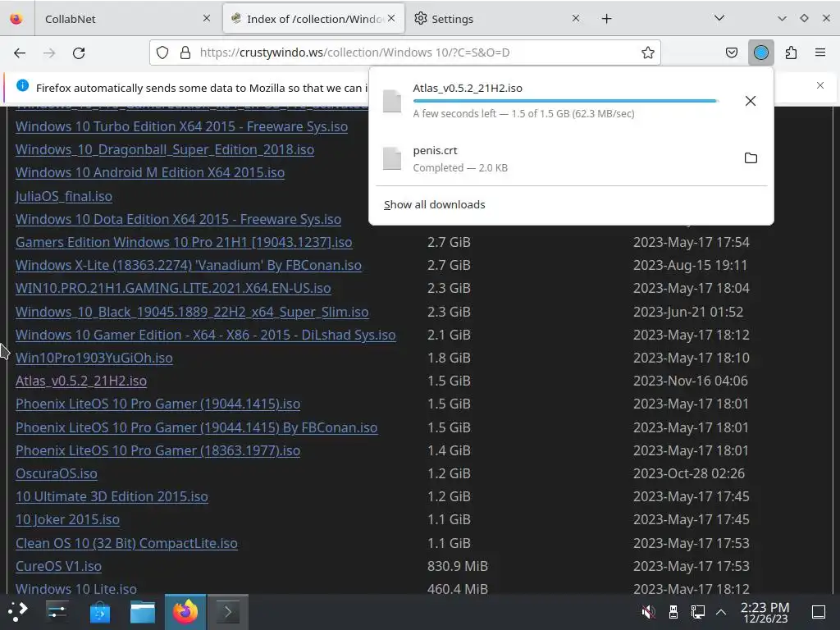Click the URL address bar
This screenshot has width=840, height=630.
(x=404, y=52)
